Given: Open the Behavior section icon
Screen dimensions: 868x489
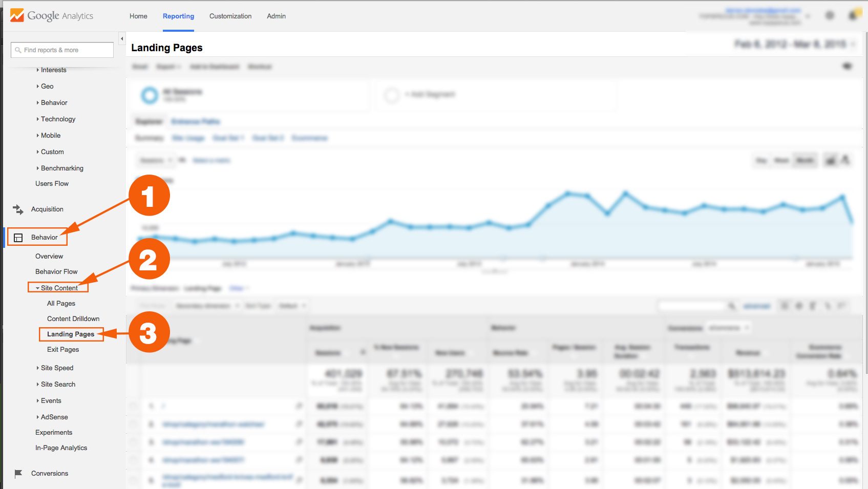Looking at the screenshot, I should [x=18, y=238].
